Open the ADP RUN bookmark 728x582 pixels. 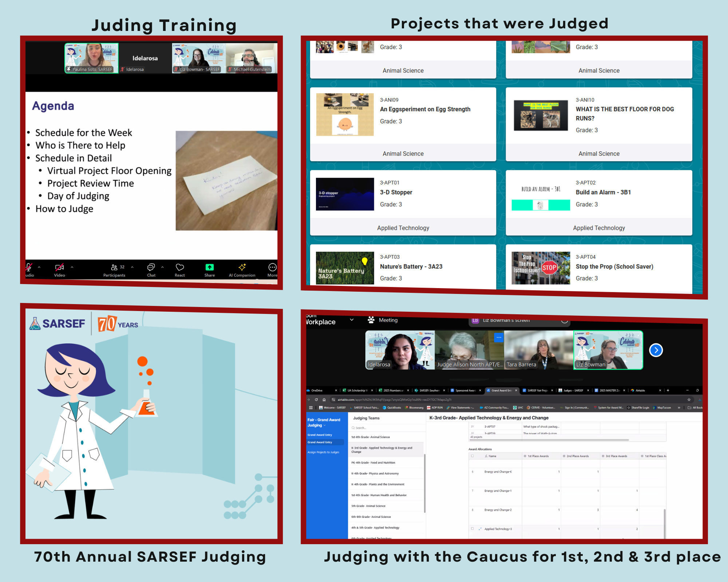pyautogui.click(x=435, y=407)
